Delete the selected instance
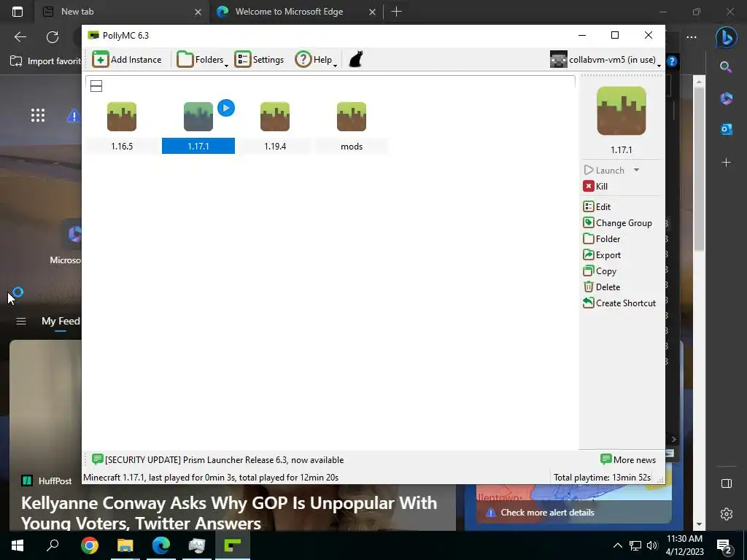 tap(602, 287)
